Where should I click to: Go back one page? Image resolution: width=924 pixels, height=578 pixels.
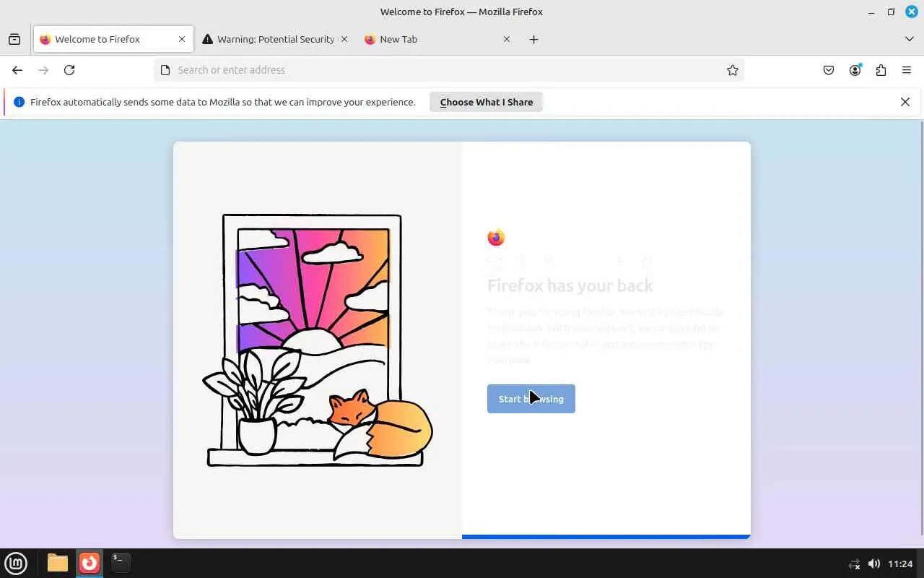click(17, 70)
